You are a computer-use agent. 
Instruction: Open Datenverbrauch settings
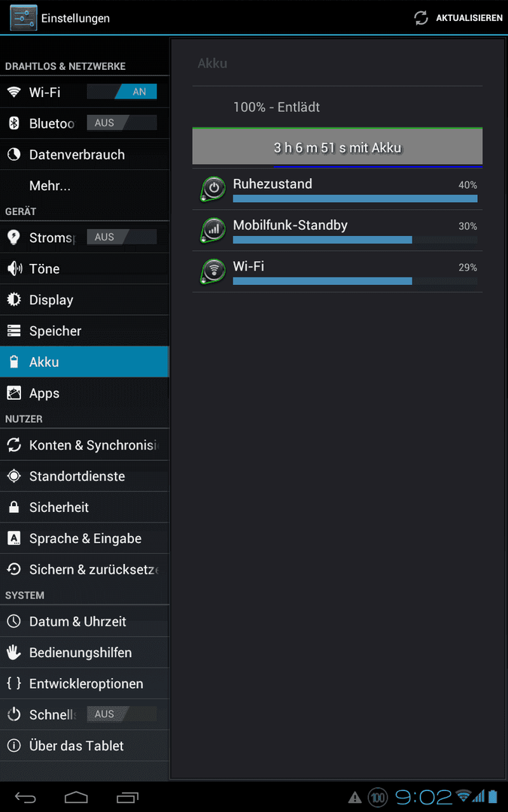pos(84,154)
